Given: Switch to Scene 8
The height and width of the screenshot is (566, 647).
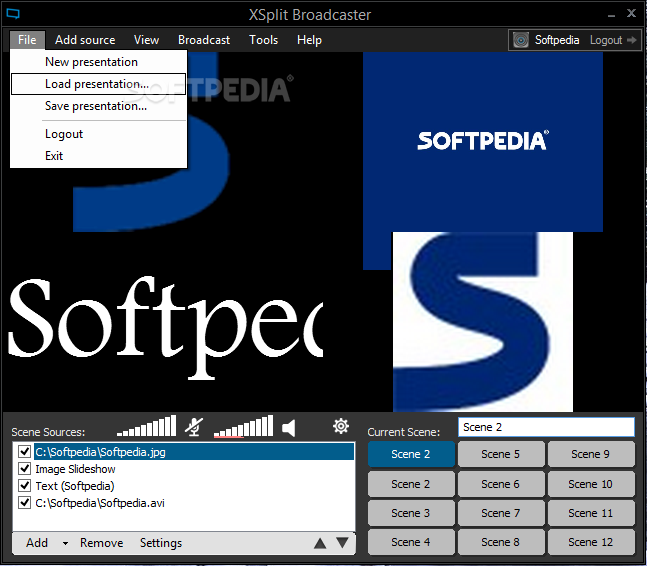Looking at the screenshot, I should point(501,542).
